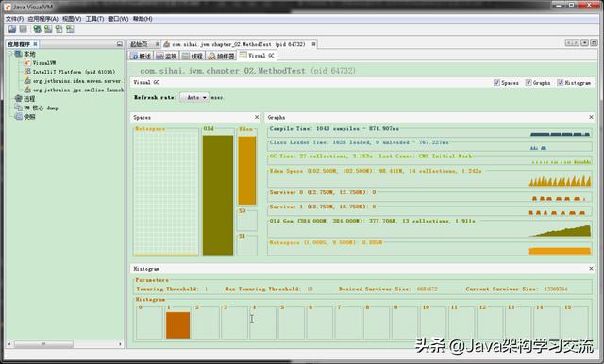Click the maximize editor window button
Viewport: 604px width, 364px height.
(x=594, y=42)
